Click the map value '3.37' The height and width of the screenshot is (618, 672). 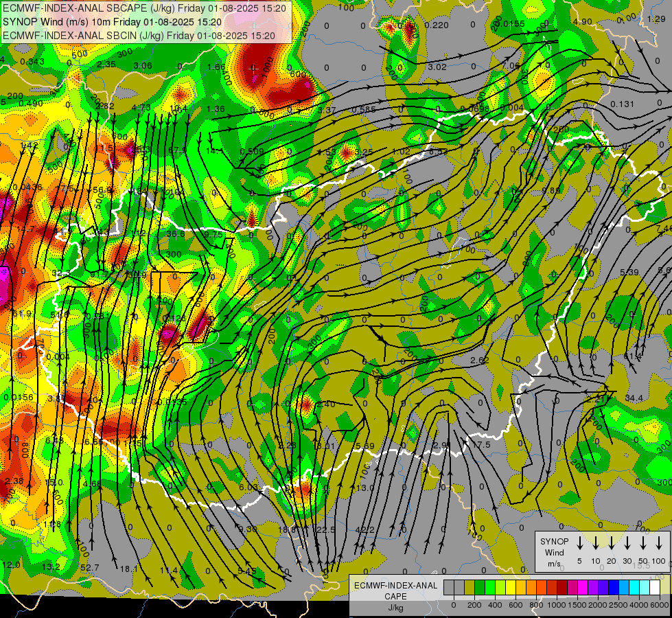(x=327, y=111)
